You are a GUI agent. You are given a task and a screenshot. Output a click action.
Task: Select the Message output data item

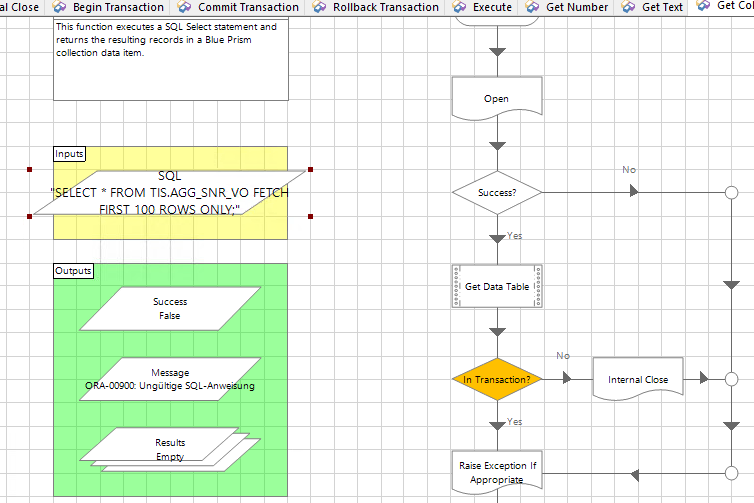pyautogui.click(x=170, y=379)
